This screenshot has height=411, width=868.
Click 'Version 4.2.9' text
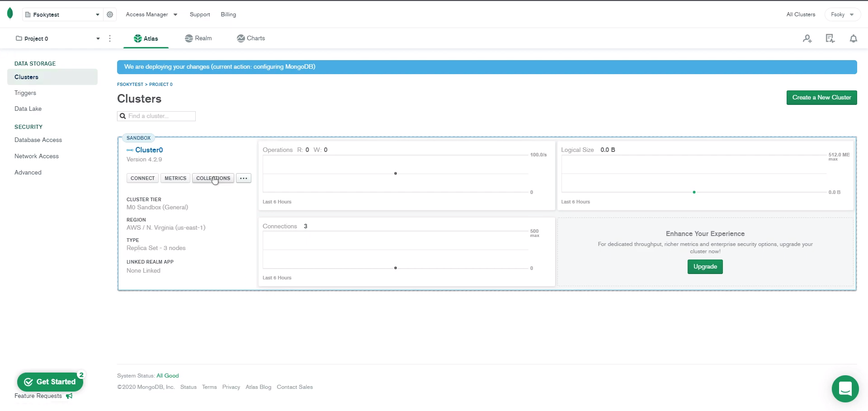(144, 160)
